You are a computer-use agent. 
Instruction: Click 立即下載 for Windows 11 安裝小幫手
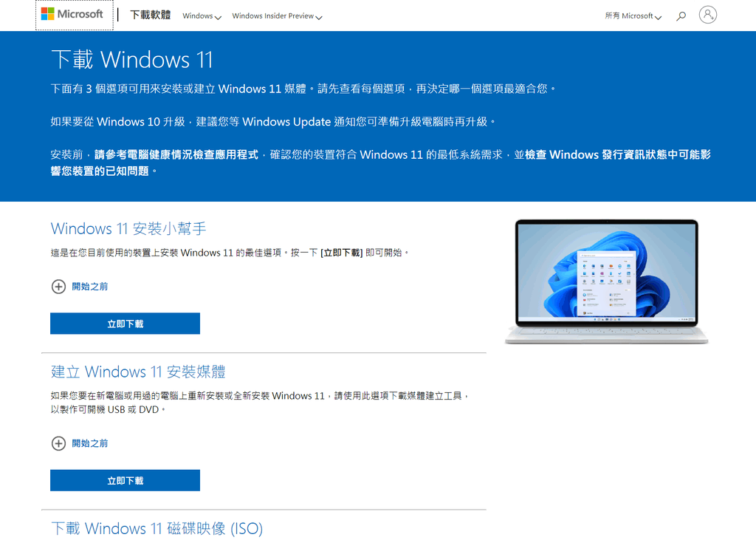(125, 324)
